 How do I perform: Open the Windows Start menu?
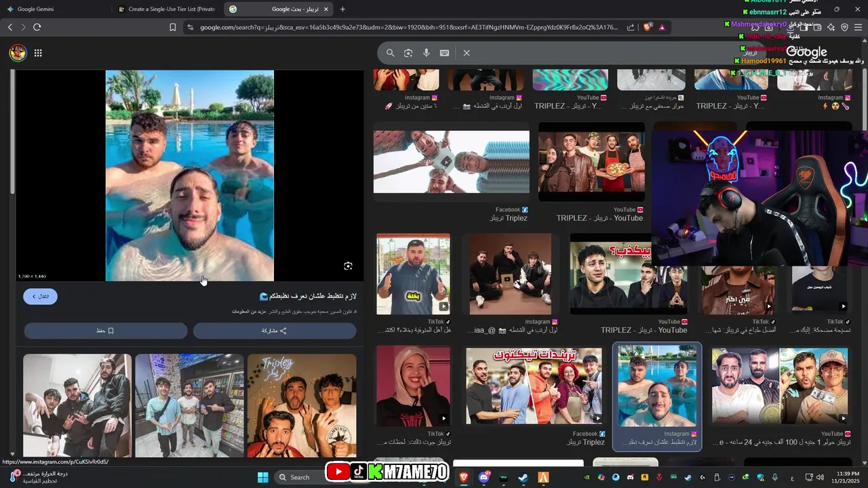(263, 477)
